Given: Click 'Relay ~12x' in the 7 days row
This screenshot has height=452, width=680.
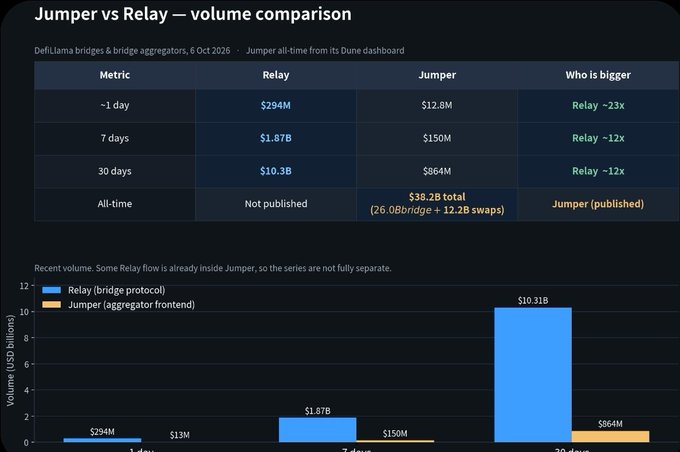Looking at the screenshot, I should (598, 138).
